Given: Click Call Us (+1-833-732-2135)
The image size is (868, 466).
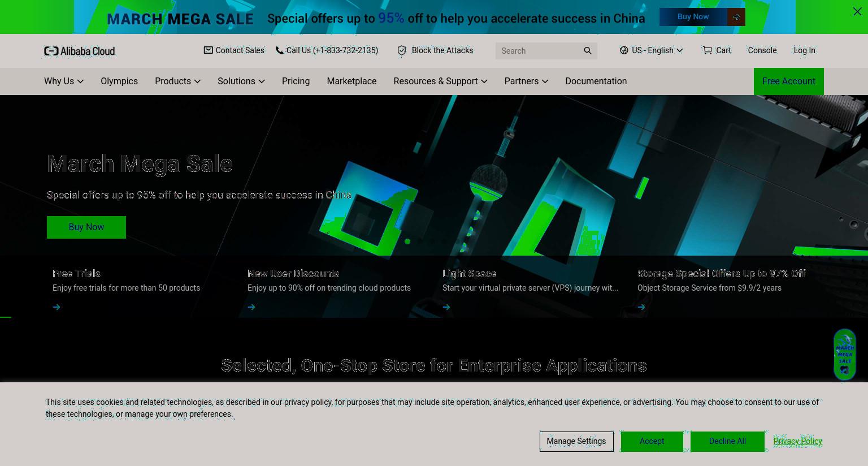Looking at the screenshot, I should coord(332,50).
